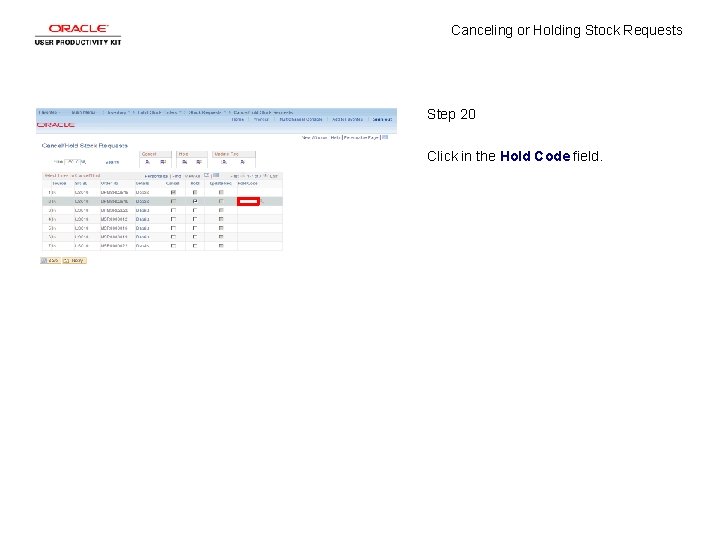The width and height of the screenshot is (720, 540).
Task: Click the Order ID cell in the first row
Action: tap(114, 192)
